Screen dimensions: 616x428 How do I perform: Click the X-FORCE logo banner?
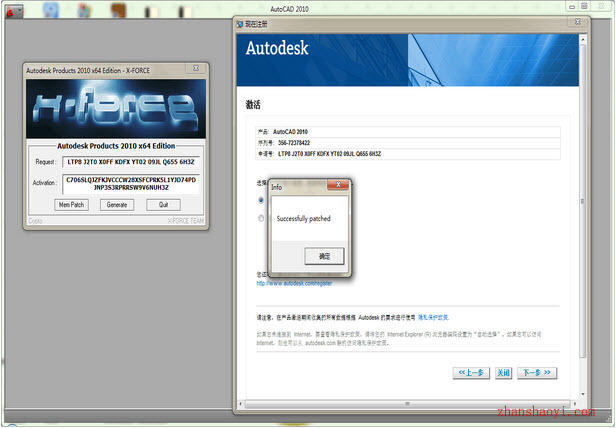(116, 110)
